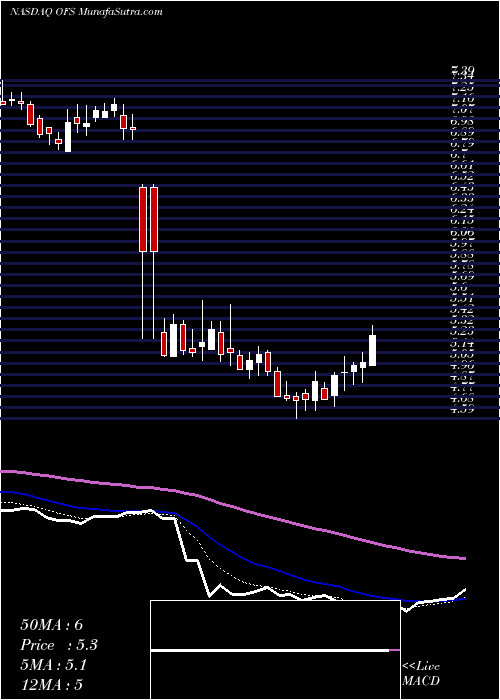Click inside the upper MACD box panel

pos(275,625)
